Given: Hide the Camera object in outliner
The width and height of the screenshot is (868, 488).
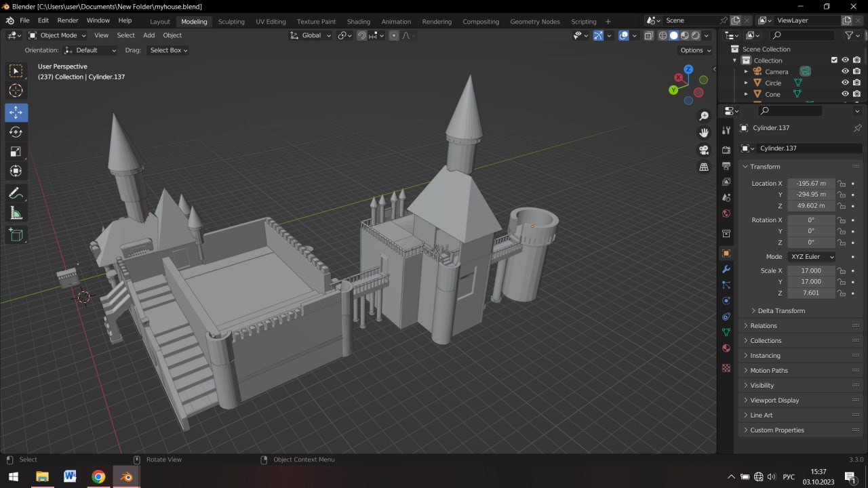Looking at the screenshot, I should click(845, 71).
